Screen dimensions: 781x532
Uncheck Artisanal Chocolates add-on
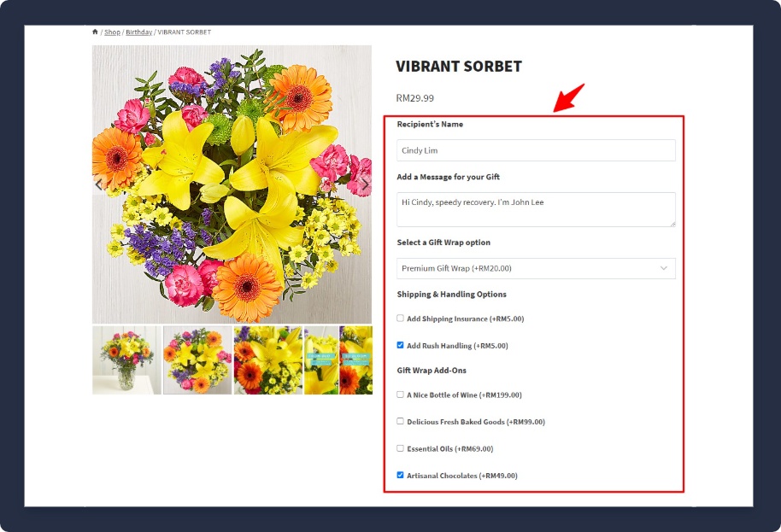(x=400, y=476)
